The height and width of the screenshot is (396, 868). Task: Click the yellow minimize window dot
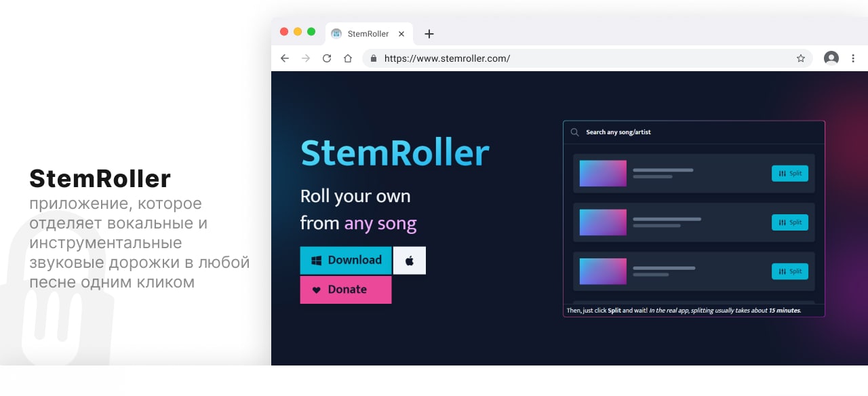tap(298, 32)
